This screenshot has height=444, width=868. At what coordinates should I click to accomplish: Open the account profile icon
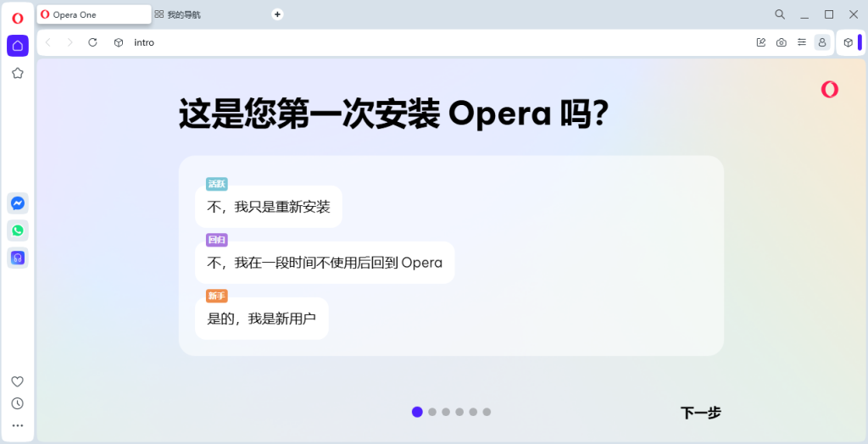(822, 42)
